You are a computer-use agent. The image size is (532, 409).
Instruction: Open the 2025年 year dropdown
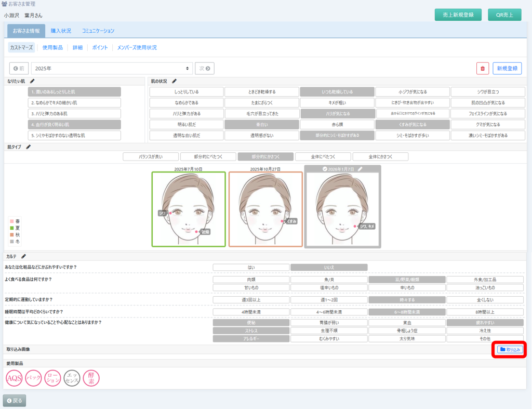click(x=112, y=68)
